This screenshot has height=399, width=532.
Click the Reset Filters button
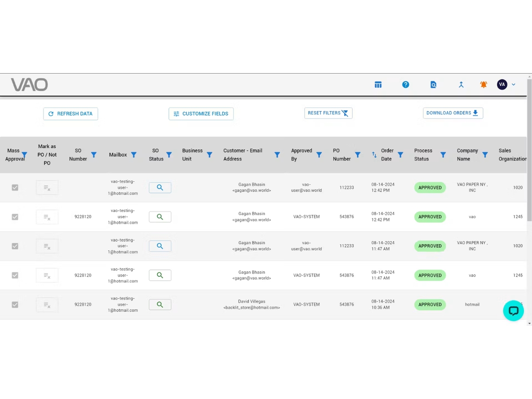coord(328,113)
